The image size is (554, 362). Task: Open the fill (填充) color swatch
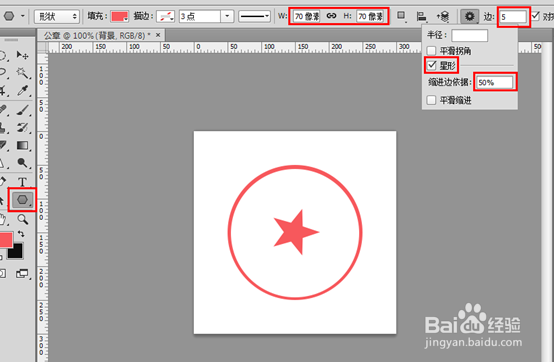tap(119, 16)
